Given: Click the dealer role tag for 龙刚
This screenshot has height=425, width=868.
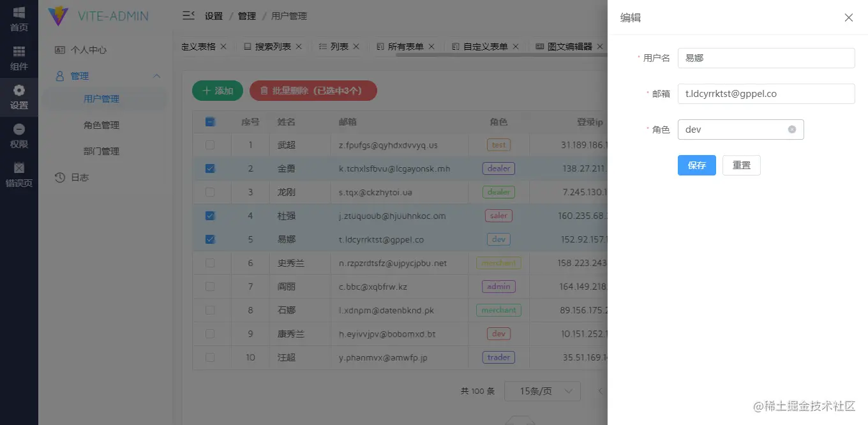Looking at the screenshot, I should click(498, 191).
